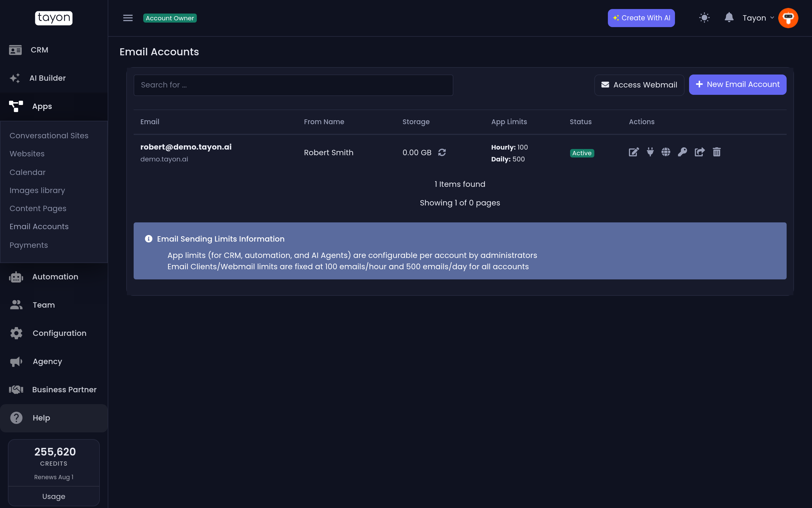Open Team section
The width and height of the screenshot is (812, 508).
[54, 305]
